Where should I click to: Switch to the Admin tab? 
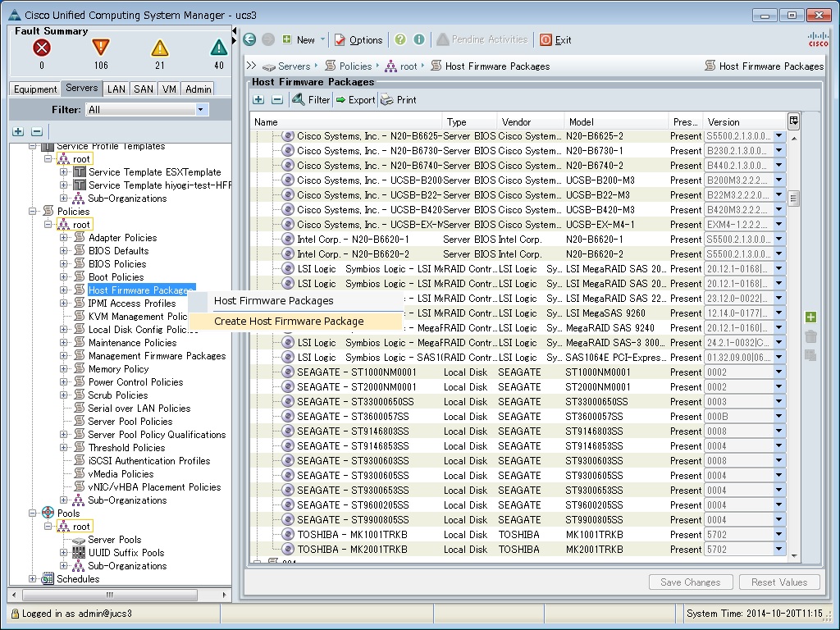click(198, 89)
